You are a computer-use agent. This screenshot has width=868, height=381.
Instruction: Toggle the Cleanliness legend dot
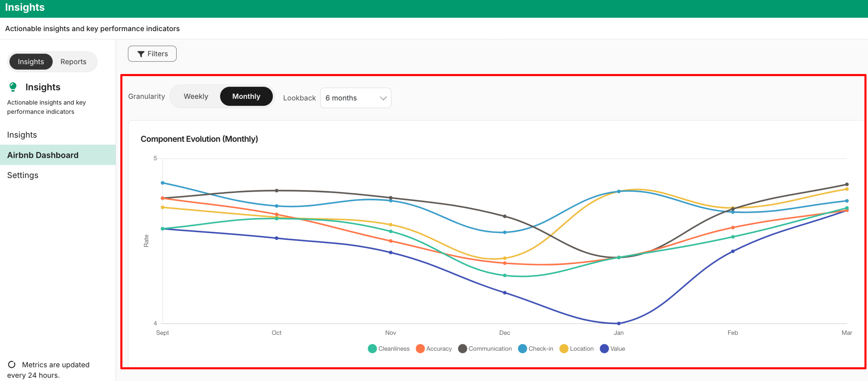(372, 349)
